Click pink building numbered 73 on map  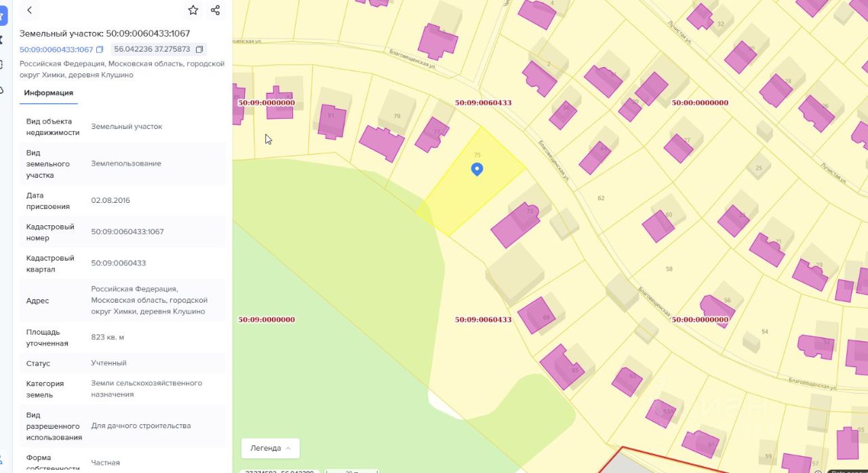tap(515, 225)
